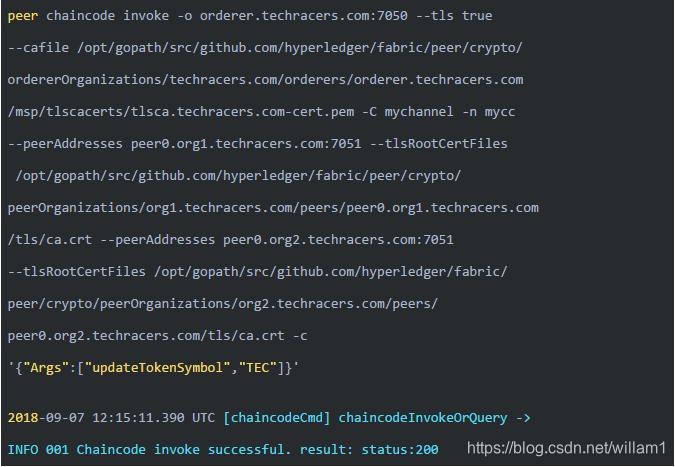Image resolution: width=675 pixels, height=467 pixels.
Task: Click the '--cafile' option text
Action: (x=38, y=48)
